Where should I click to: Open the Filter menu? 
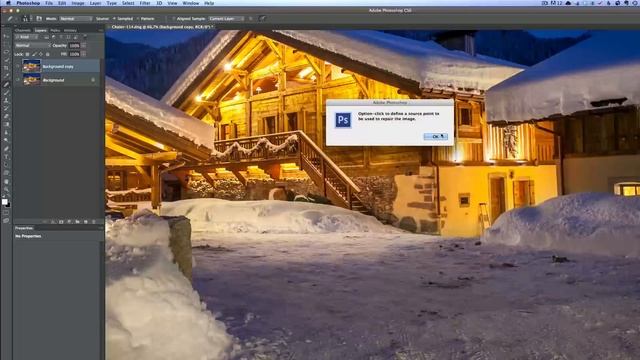pyautogui.click(x=145, y=3)
